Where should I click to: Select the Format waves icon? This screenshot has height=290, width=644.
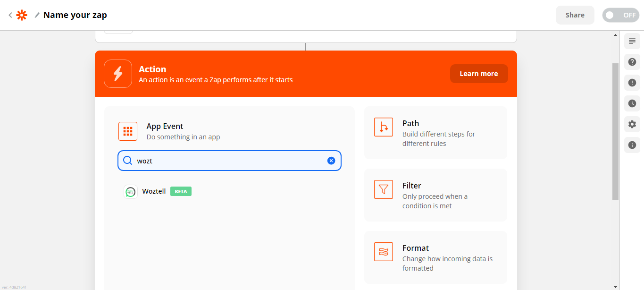click(x=384, y=252)
